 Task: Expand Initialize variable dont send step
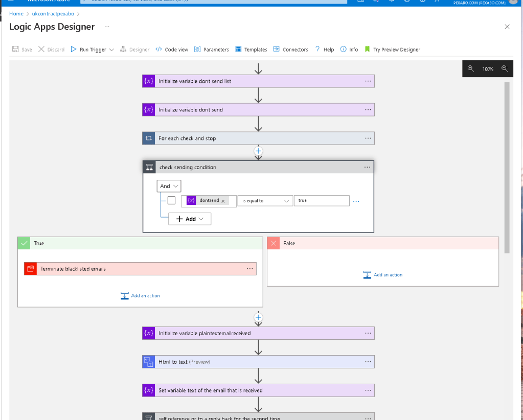click(259, 110)
